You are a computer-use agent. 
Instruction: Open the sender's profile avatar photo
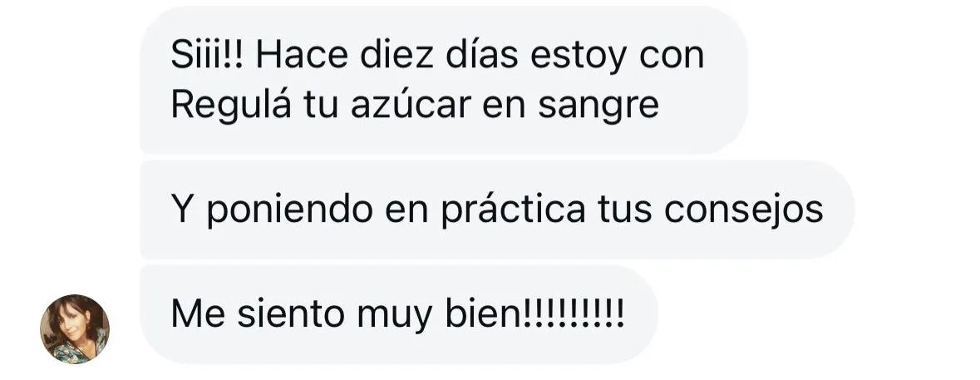point(74,328)
